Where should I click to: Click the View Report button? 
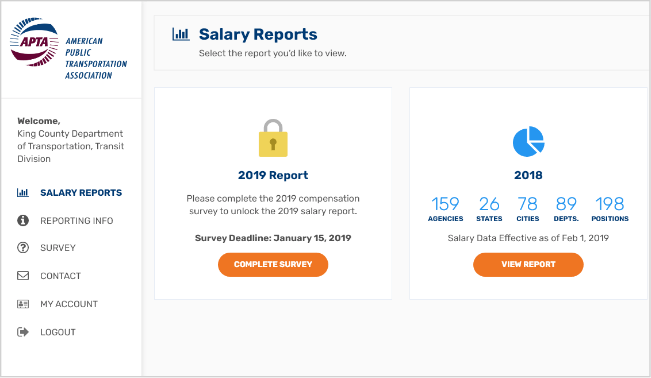(x=528, y=265)
